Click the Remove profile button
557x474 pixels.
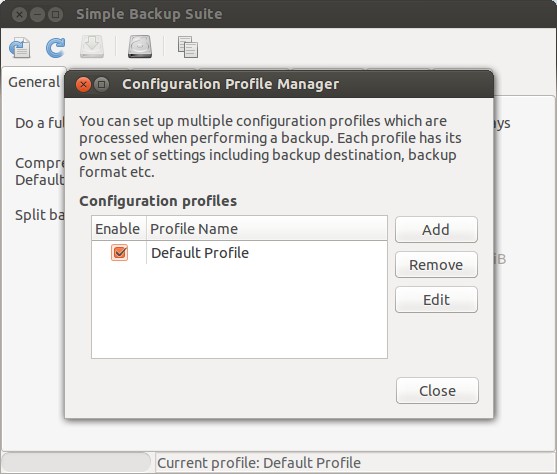[x=436, y=265]
